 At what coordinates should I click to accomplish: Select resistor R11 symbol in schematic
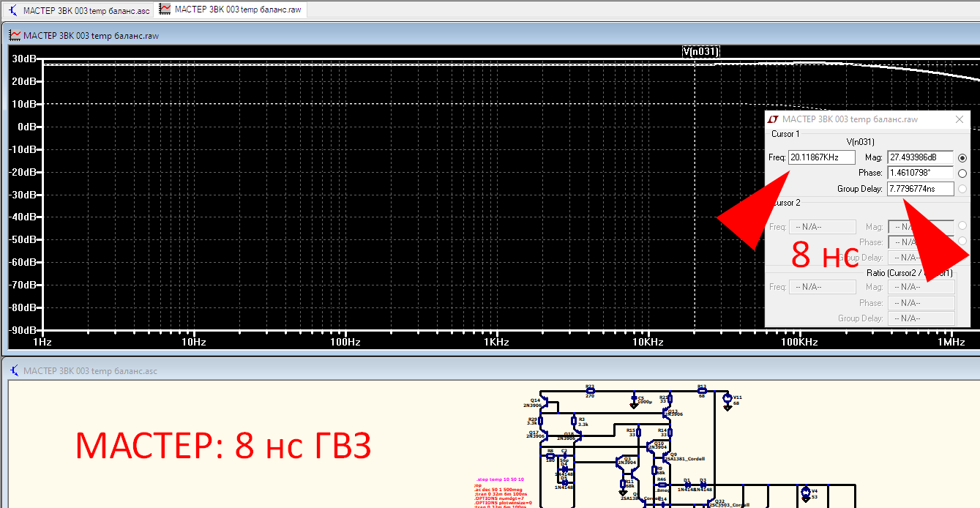(622, 484)
